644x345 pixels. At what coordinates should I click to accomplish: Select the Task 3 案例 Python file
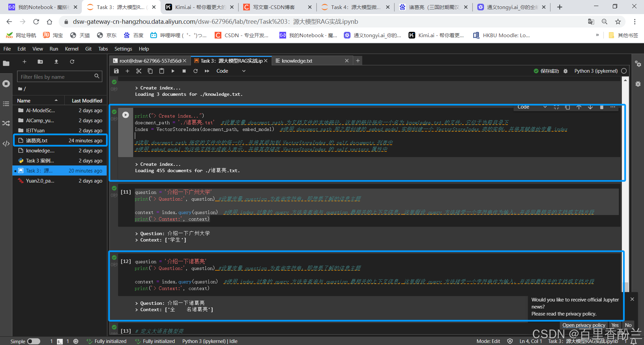pos(60,161)
